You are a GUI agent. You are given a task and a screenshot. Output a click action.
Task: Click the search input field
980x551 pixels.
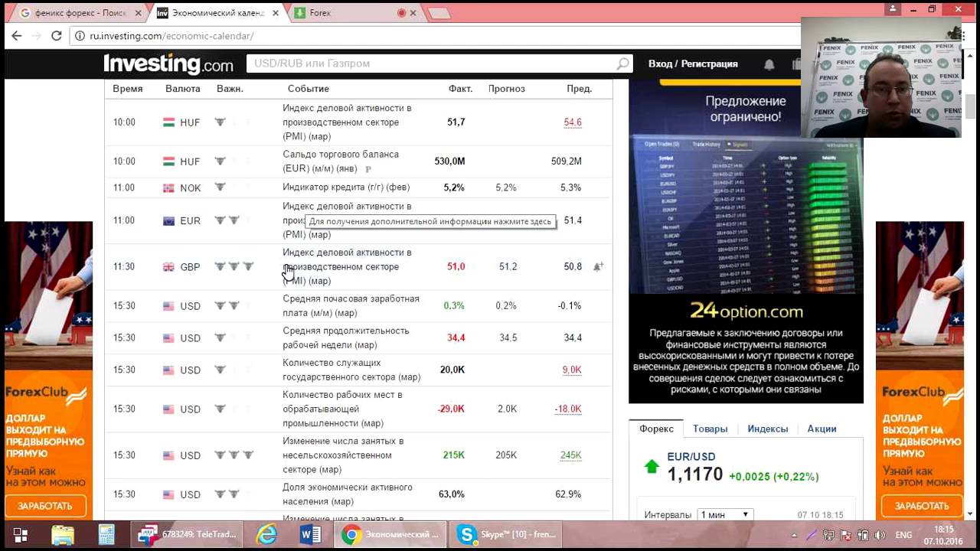[x=433, y=64]
